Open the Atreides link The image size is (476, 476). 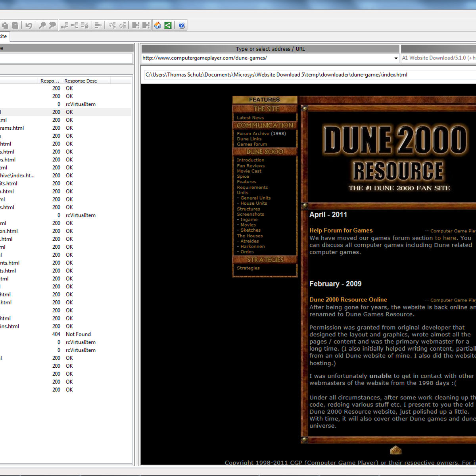coord(250,241)
